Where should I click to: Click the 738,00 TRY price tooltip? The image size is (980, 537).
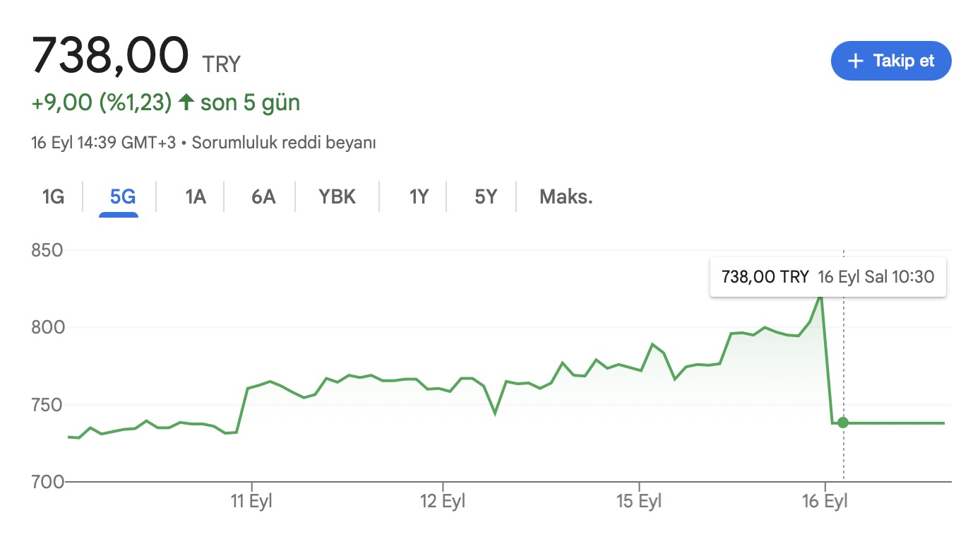(x=764, y=276)
